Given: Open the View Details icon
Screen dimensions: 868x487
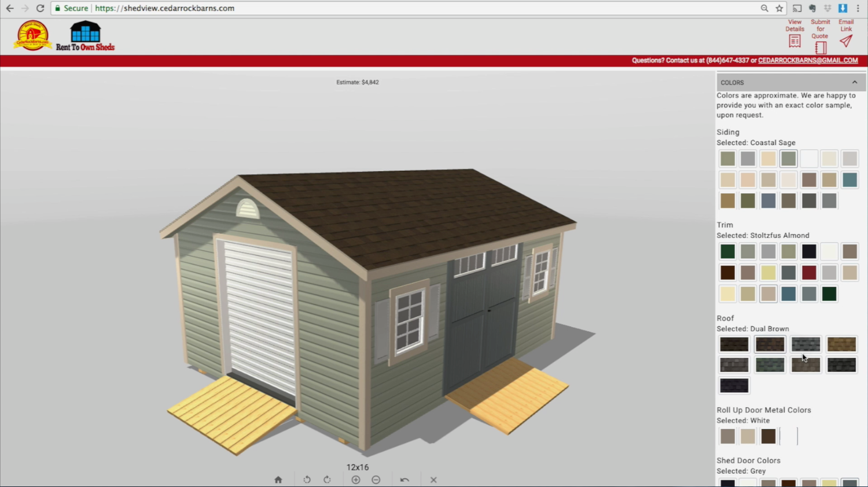Looking at the screenshot, I should 795,41.
